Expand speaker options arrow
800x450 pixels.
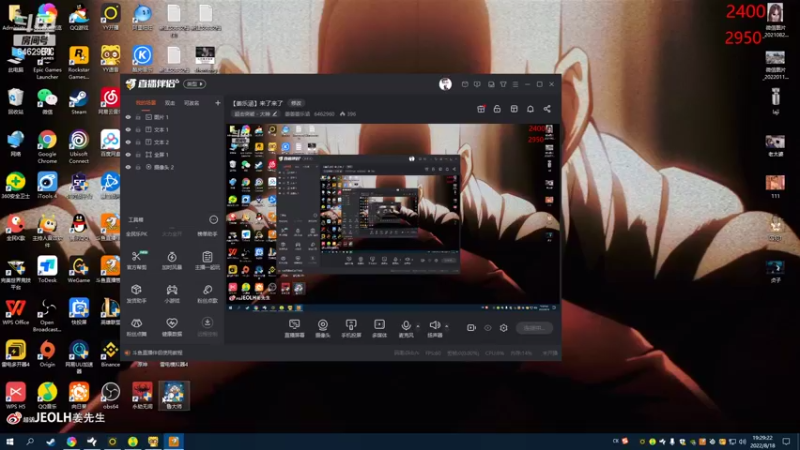coord(447,326)
